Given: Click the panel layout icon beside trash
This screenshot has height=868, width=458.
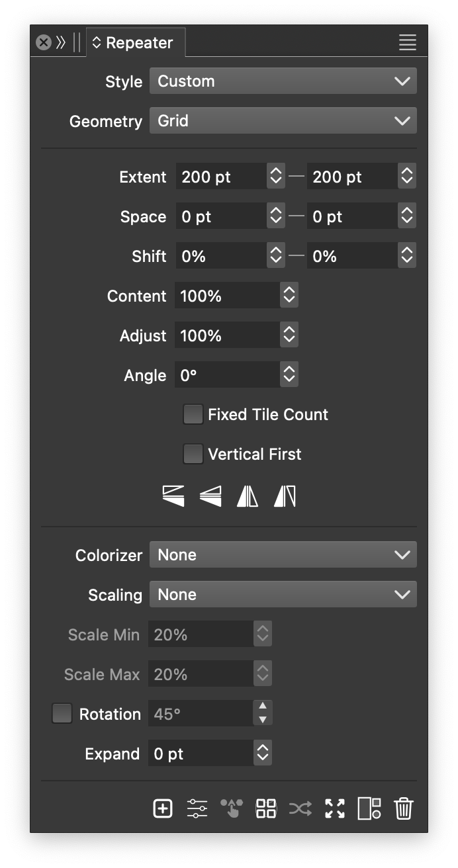Looking at the screenshot, I should pyautogui.click(x=369, y=808).
